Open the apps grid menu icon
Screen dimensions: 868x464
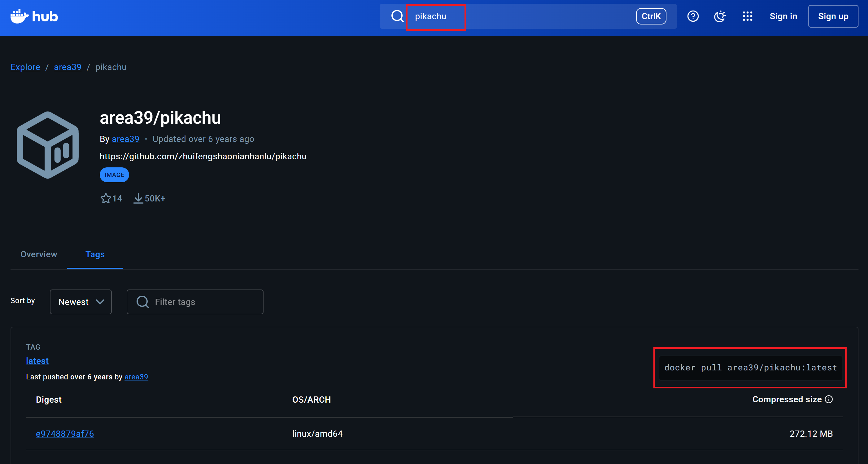[747, 16]
